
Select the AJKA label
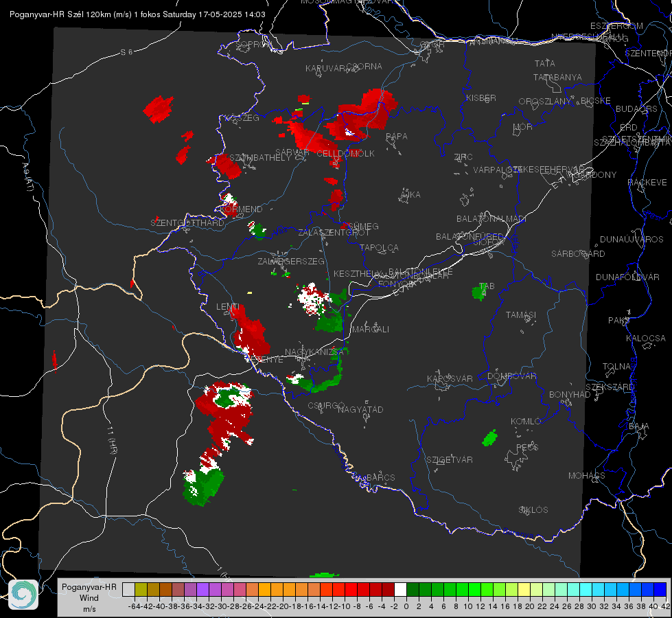coord(410,195)
